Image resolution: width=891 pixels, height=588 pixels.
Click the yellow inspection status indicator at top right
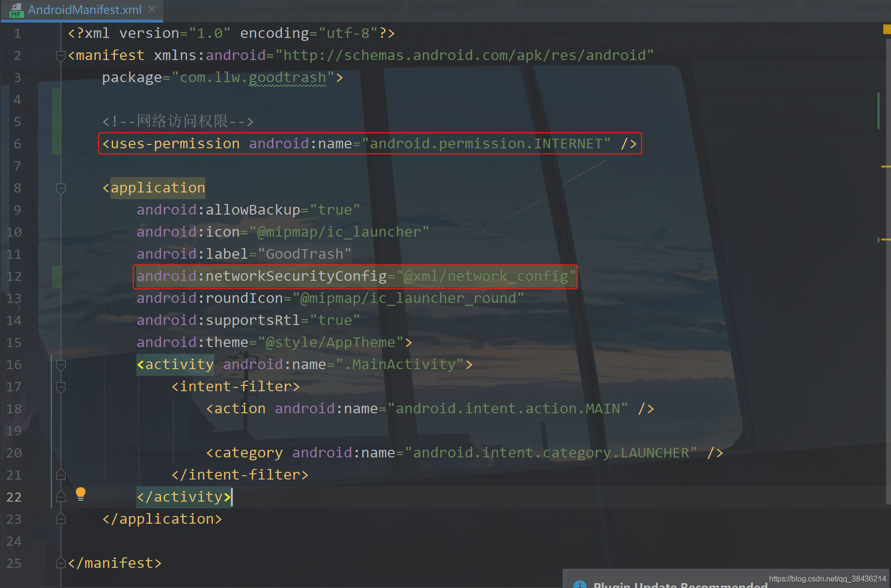(x=887, y=30)
